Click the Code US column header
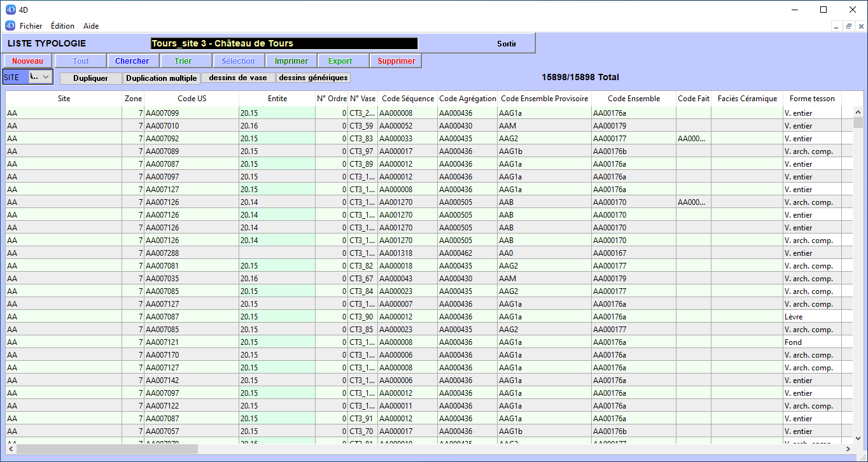The height and width of the screenshot is (462, 868). 192,99
